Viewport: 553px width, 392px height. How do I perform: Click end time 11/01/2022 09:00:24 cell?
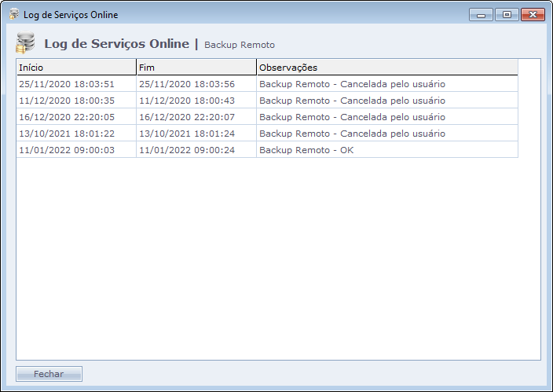(x=187, y=150)
